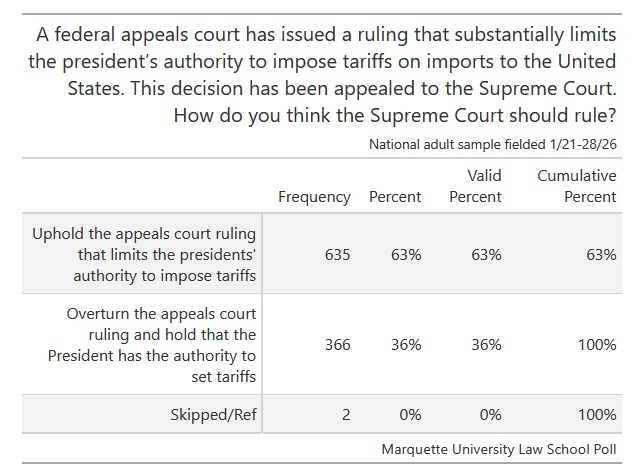
Task: Click the Skipped/Ref row's cumulative percent 100%
Action: [597, 414]
